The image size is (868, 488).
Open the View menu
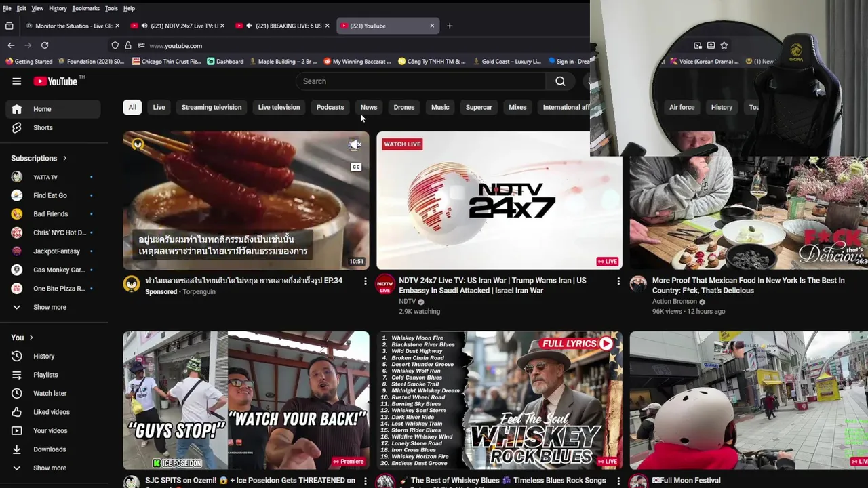[x=37, y=8]
